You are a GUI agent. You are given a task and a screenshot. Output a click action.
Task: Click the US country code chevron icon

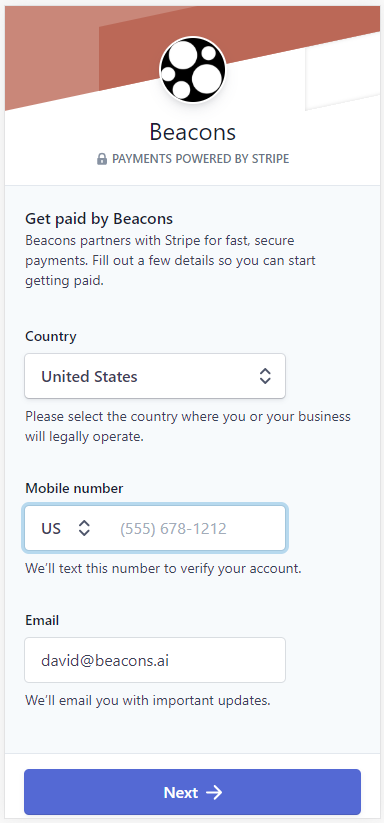tap(84, 528)
